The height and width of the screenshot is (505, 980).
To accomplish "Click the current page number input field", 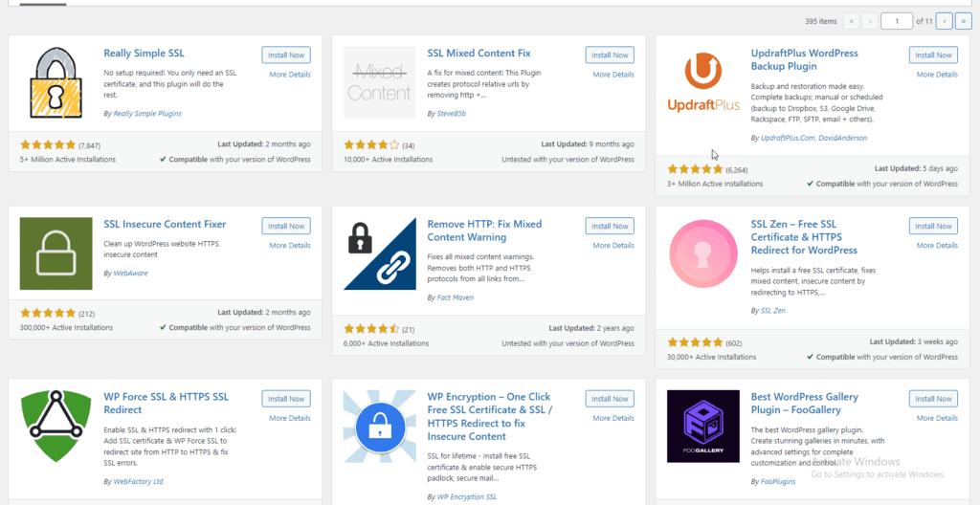I will click(x=896, y=21).
